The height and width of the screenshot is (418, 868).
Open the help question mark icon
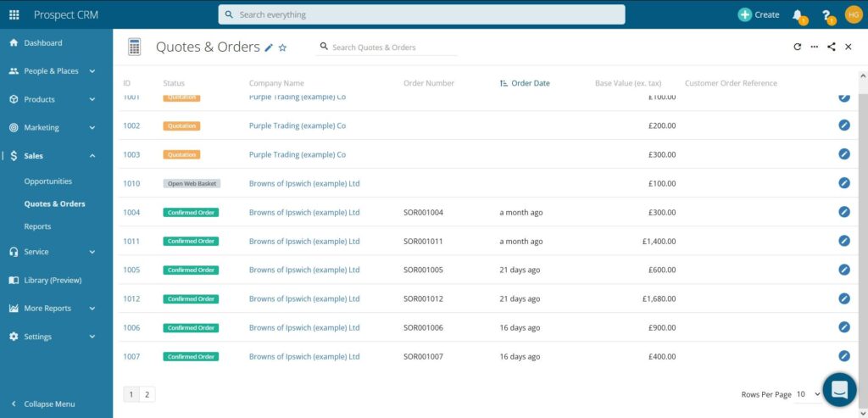pos(827,15)
